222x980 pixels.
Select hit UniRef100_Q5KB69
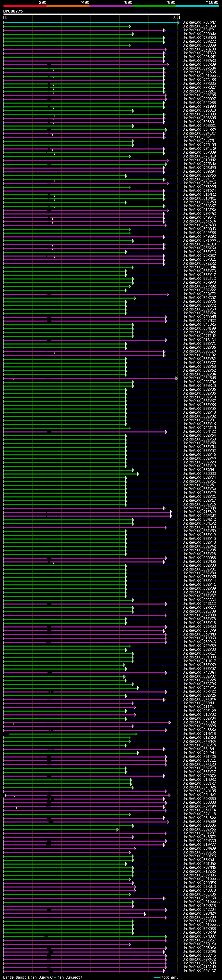pos(199,26)
